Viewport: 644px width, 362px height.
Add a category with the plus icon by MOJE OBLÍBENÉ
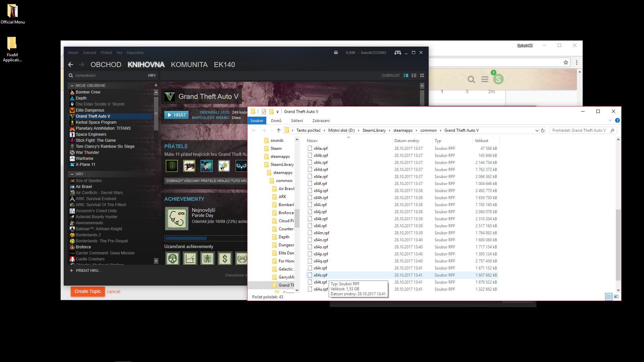click(156, 85)
